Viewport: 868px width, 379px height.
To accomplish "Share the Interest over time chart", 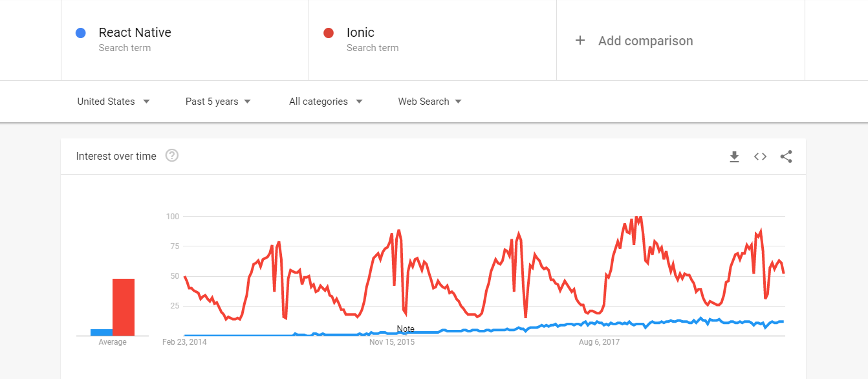I will point(787,156).
